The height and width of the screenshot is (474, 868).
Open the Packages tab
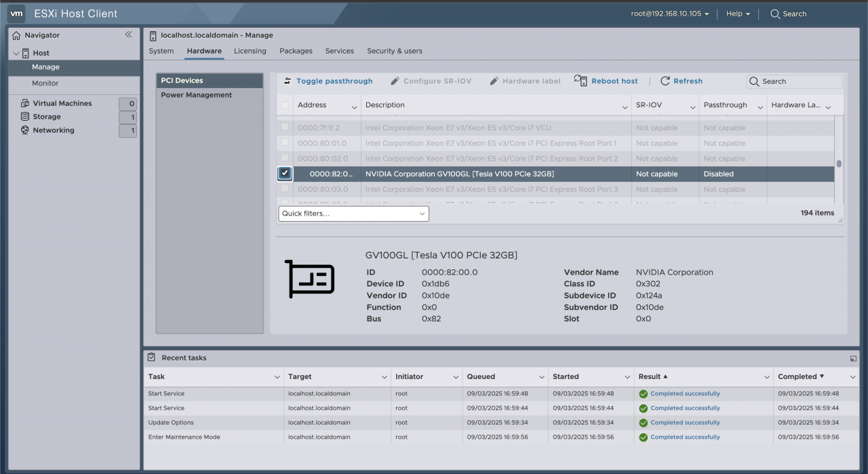click(296, 51)
